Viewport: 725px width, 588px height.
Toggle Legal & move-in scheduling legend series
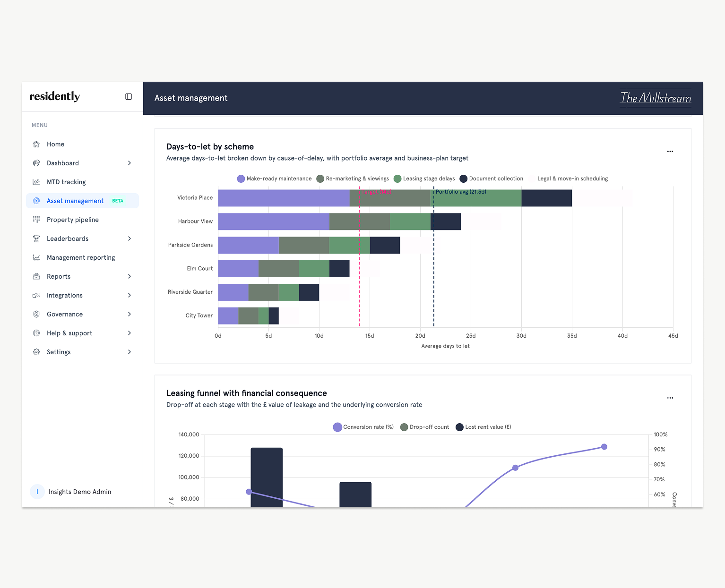point(568,179)
